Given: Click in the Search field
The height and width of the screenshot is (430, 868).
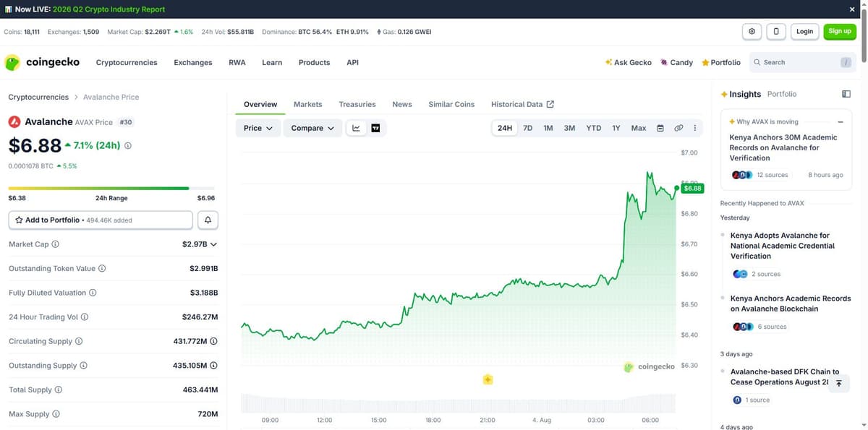Looking at the screenshot, I should (x=803, y=62).
